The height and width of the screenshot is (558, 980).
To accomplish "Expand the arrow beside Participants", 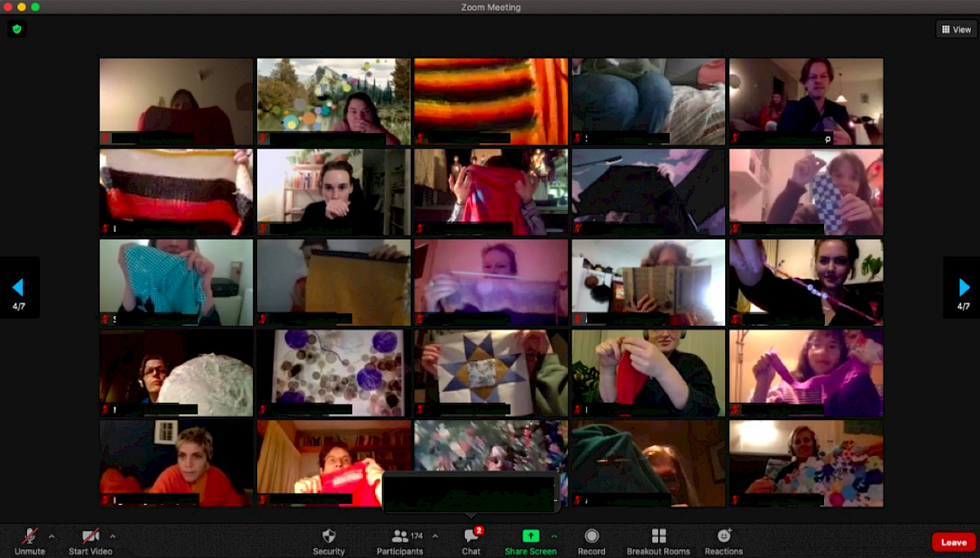I will tap(434, 536).
